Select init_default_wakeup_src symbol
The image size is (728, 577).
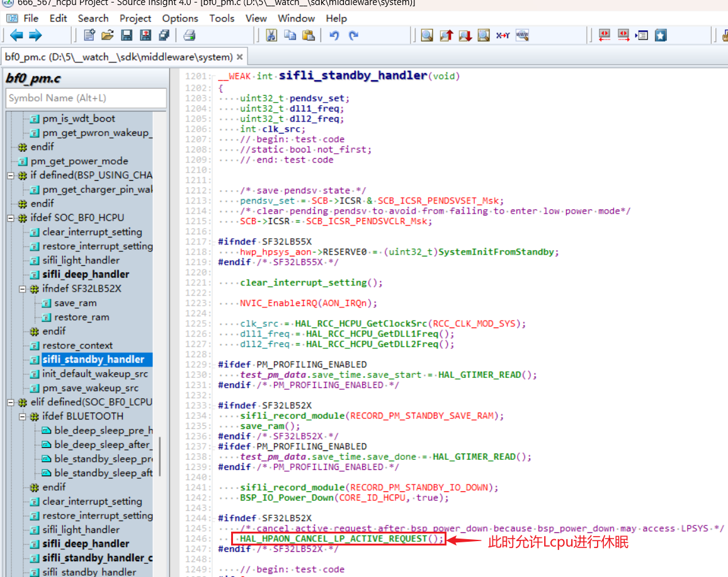95,374
